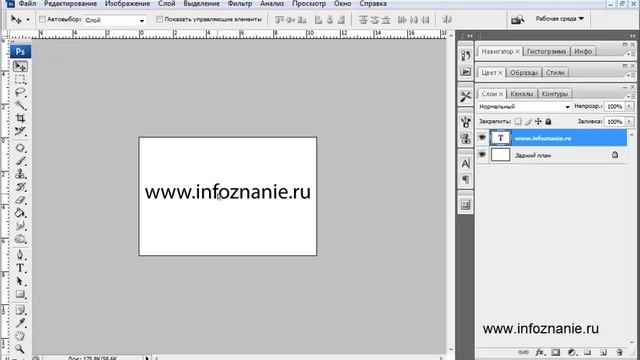640x360 pixels.
Task: Open the Brushes panel icon in dock
Action: pyautogui.click(x=466, y=122)
